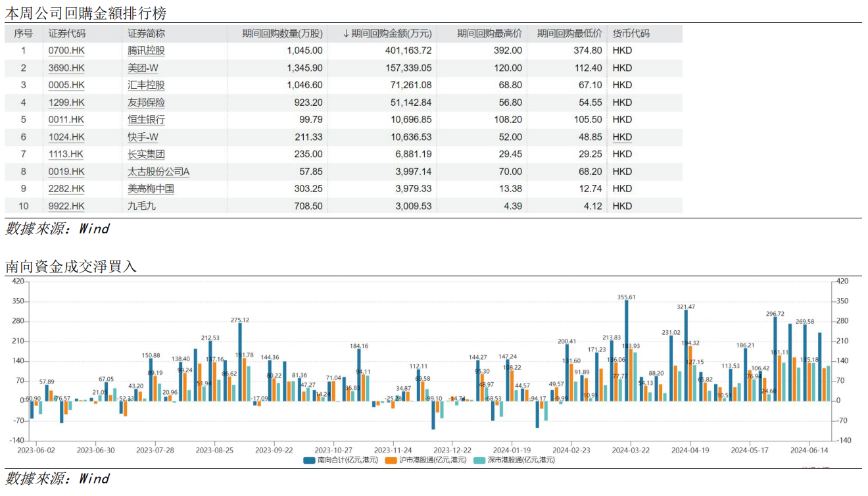
Task: Open the 2282.HK security code link
Action: click(x=66, y=189)
